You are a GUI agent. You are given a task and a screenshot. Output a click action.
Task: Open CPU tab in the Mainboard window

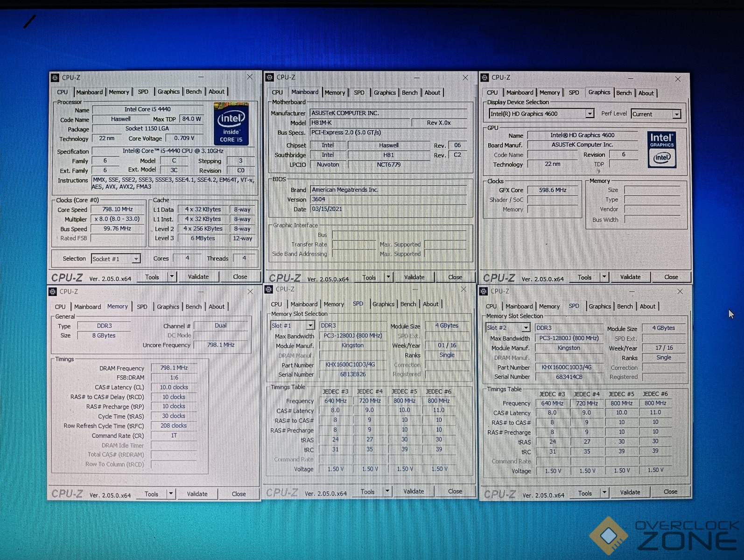[277, 92]
